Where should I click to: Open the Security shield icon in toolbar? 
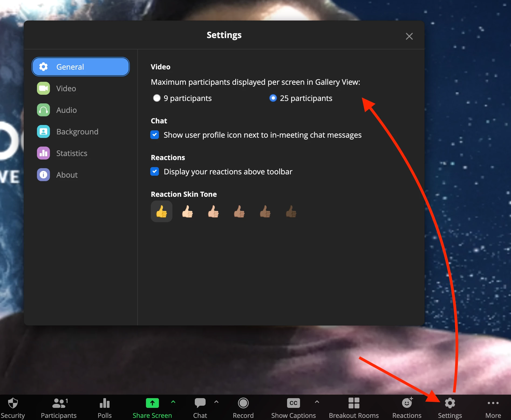click(x=13, y=403)
